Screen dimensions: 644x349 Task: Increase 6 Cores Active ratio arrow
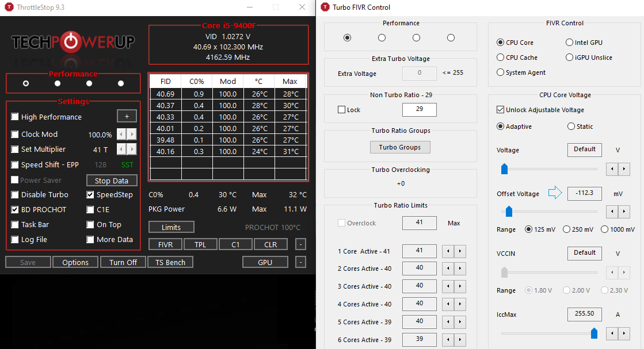[460, 340]
